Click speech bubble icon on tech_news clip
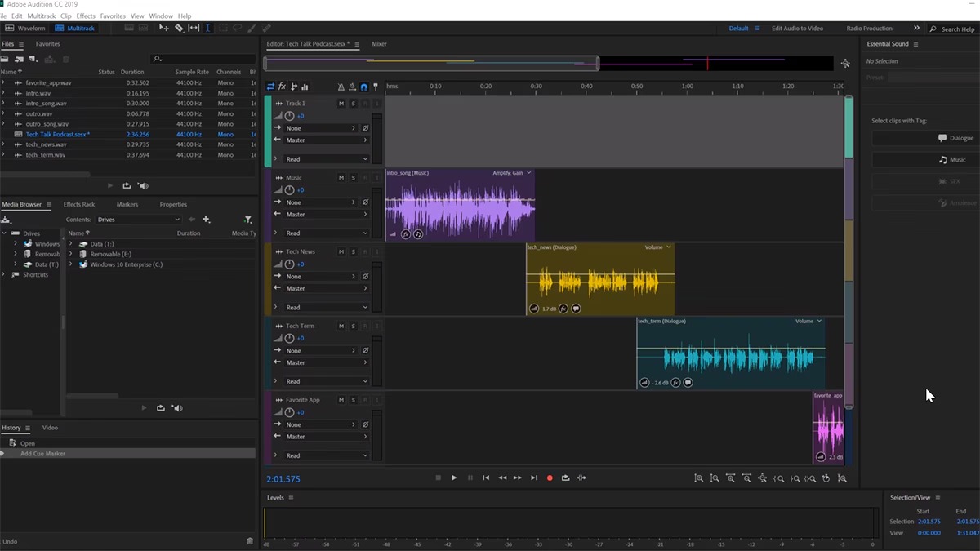The width and height of the screenshot is (980, 551). pos(577,309)
